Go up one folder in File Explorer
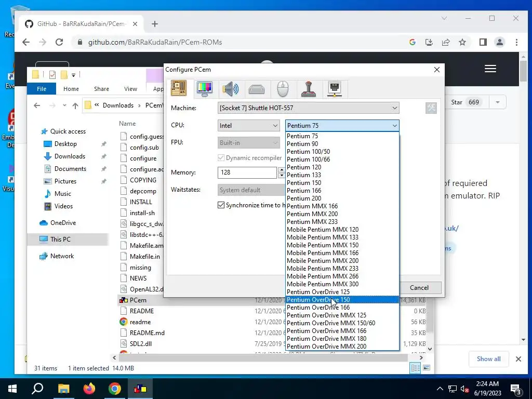This screenshot has width=532, height=399. click(x=75, y=105)
